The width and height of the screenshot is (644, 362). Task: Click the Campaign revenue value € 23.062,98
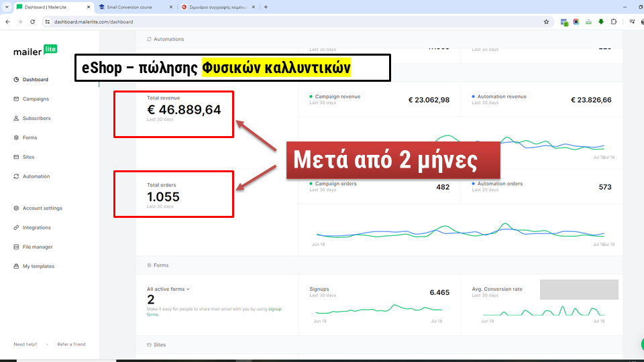(x=429, y=100)
